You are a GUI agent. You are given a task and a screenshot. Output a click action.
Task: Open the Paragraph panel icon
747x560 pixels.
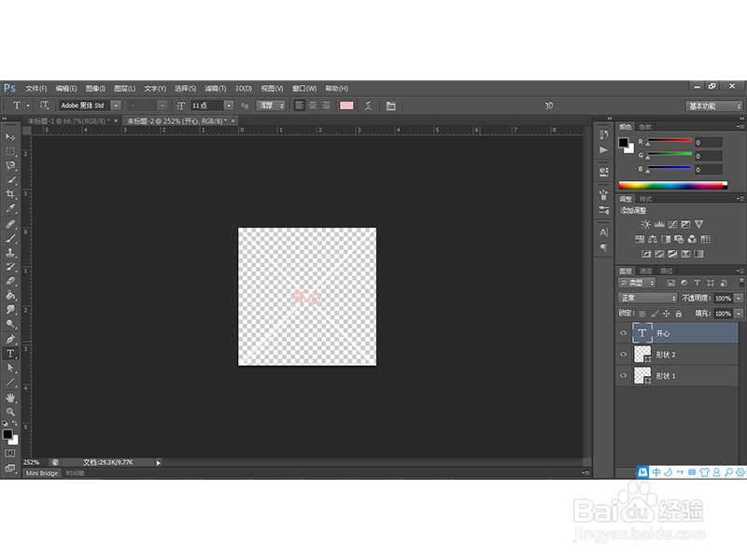[x=603, y=247]
